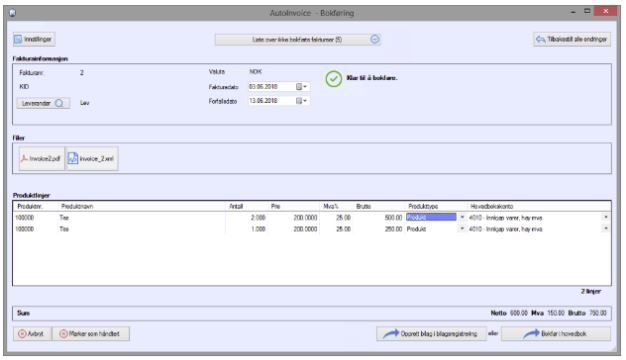
Task: Open the invoice_2.xml file
Action: coord(92,158)
